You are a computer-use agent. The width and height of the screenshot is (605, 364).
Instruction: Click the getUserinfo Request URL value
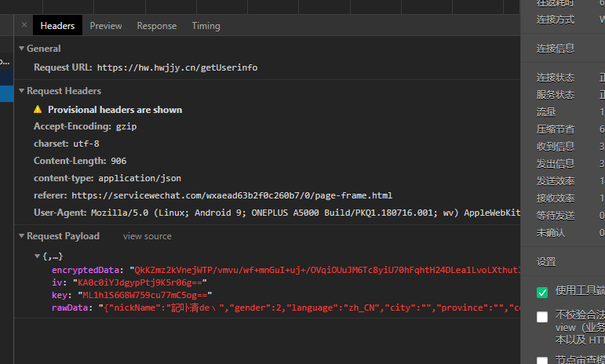[177, 67]
